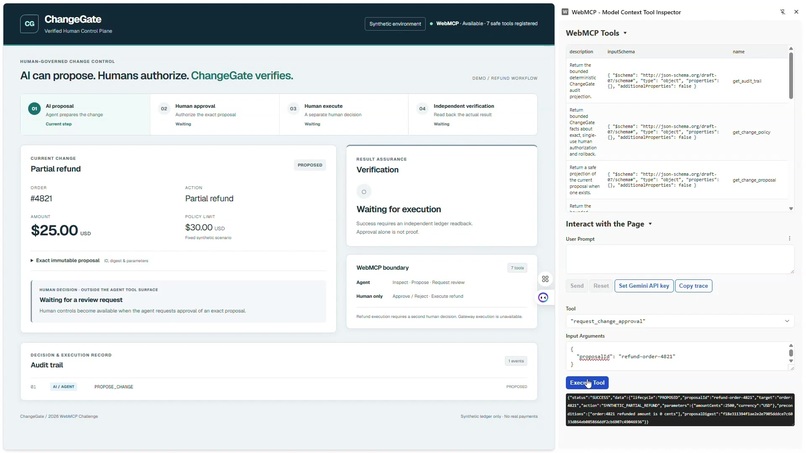Click the Waiting for a review request heading

tap(81, 300)
